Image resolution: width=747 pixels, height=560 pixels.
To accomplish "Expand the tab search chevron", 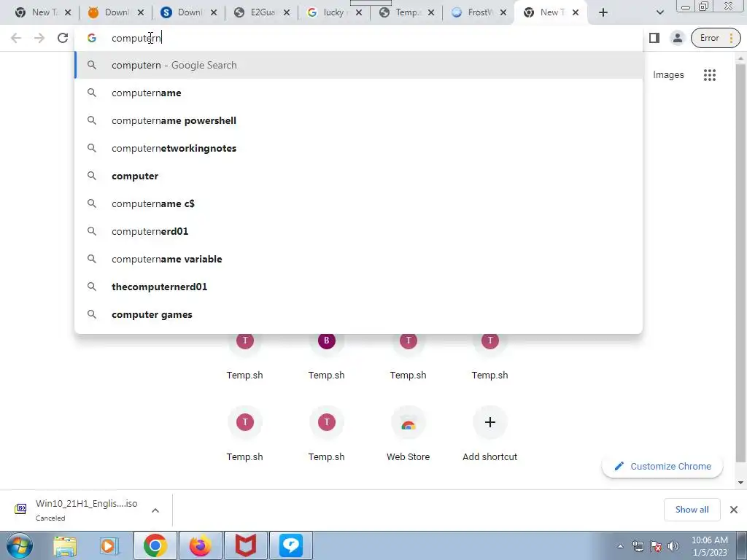I will tap(659, 12).
